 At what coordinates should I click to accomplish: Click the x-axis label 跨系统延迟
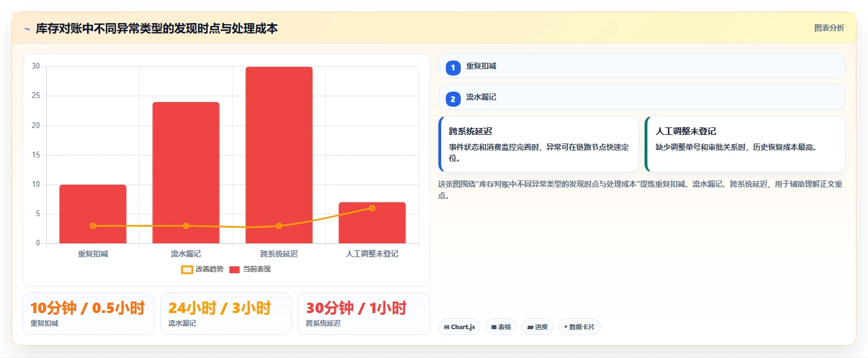[279, 254]
